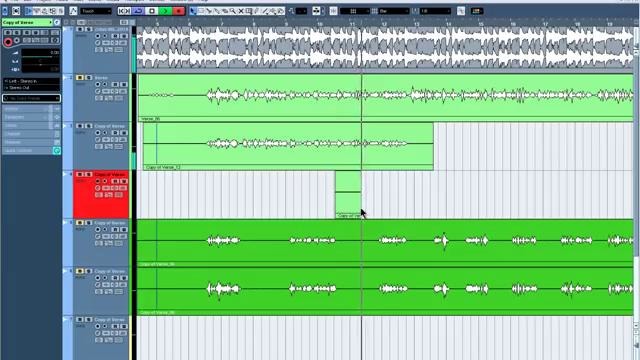Viewport: 640px width, 360px height.
Task: Click bar 12 on the timeline ruler
Action: pos(384,24)
